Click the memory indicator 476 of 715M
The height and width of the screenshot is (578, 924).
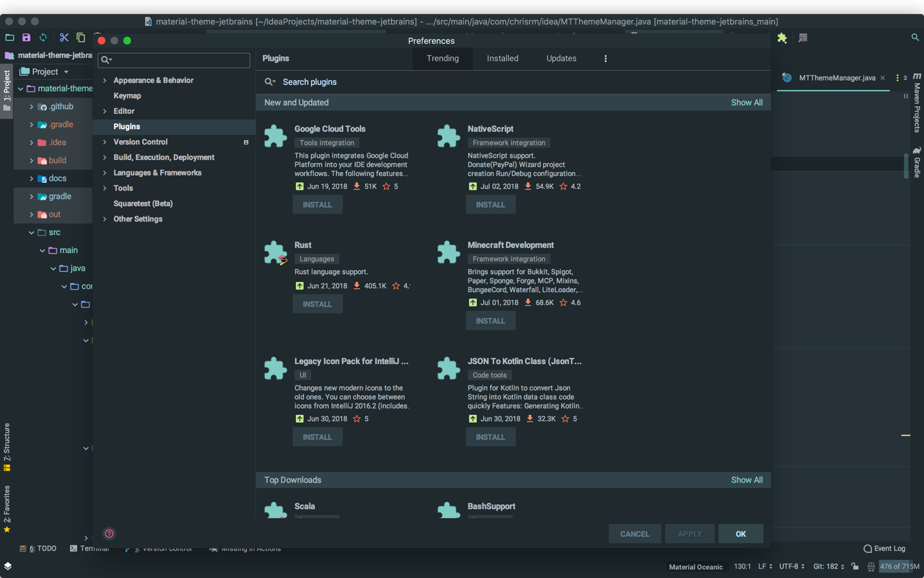click(x=899, y=566)
